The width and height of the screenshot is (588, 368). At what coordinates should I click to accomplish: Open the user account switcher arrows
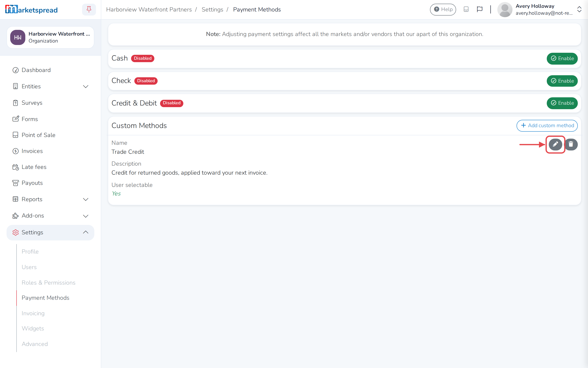[x=579, y=9]
